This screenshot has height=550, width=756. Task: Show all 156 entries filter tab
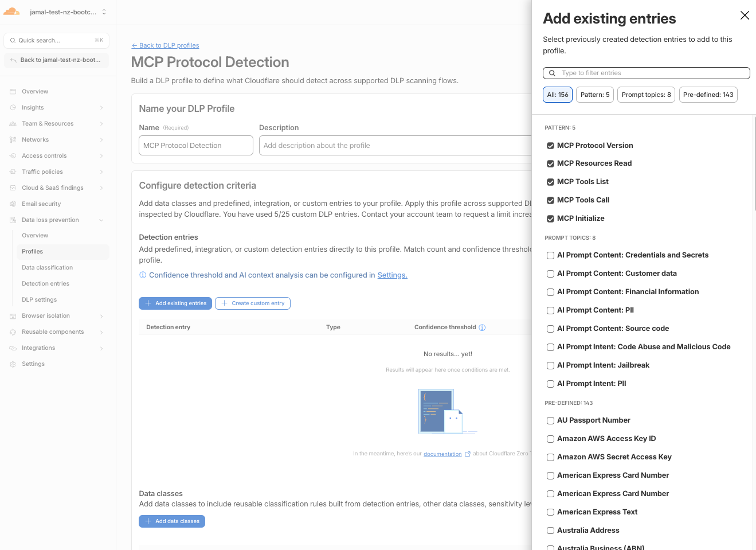pos(558,95)
